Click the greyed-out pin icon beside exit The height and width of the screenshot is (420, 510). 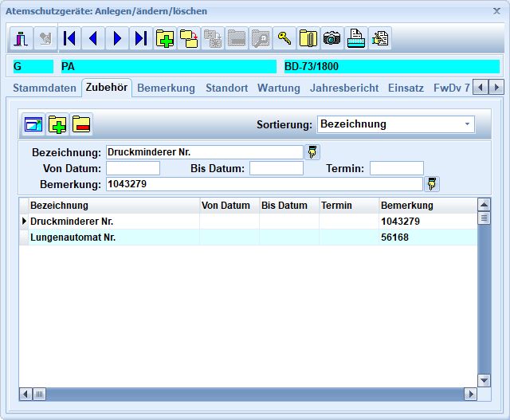45,39
